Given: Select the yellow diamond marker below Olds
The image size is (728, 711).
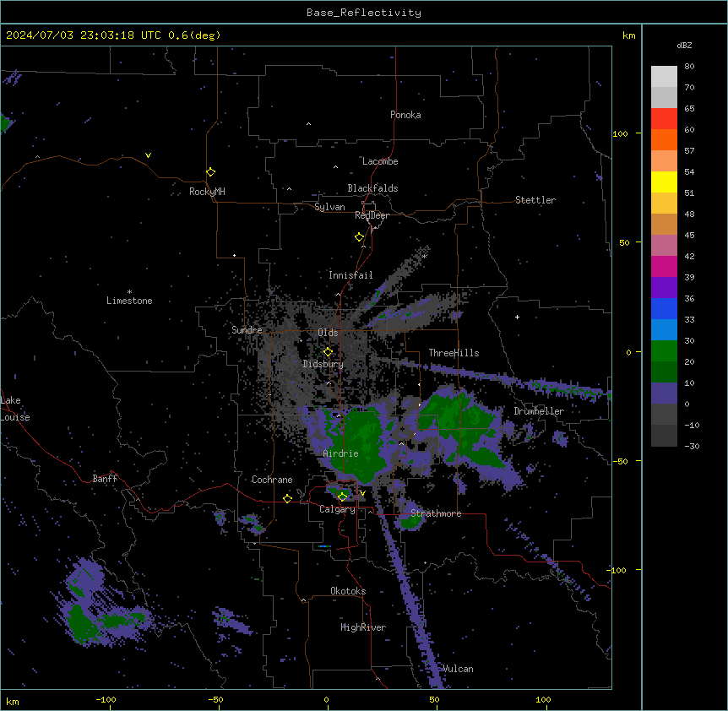Looking at the screenshot, I should [x=328, y=352].
